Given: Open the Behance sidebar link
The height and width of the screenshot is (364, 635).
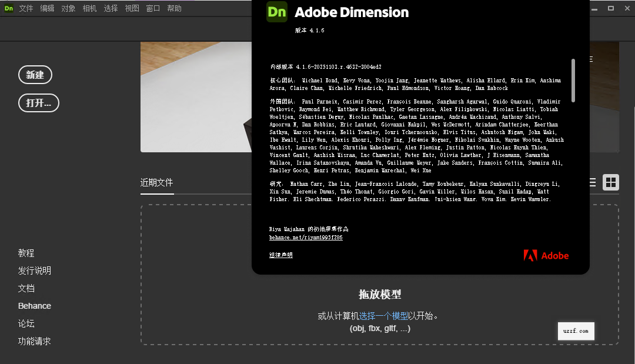Looking at the screenshot, I should pyautogui.click(x=34, y=306).
